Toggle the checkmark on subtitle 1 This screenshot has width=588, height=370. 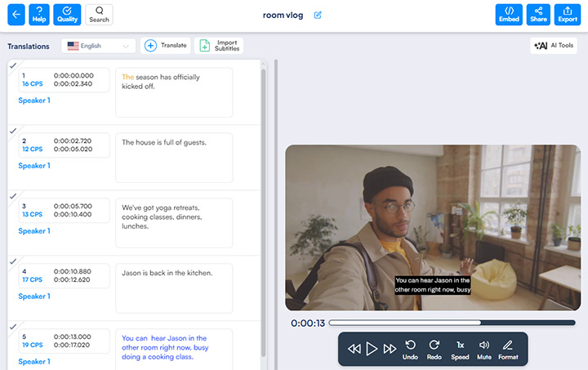pos(12,65)
